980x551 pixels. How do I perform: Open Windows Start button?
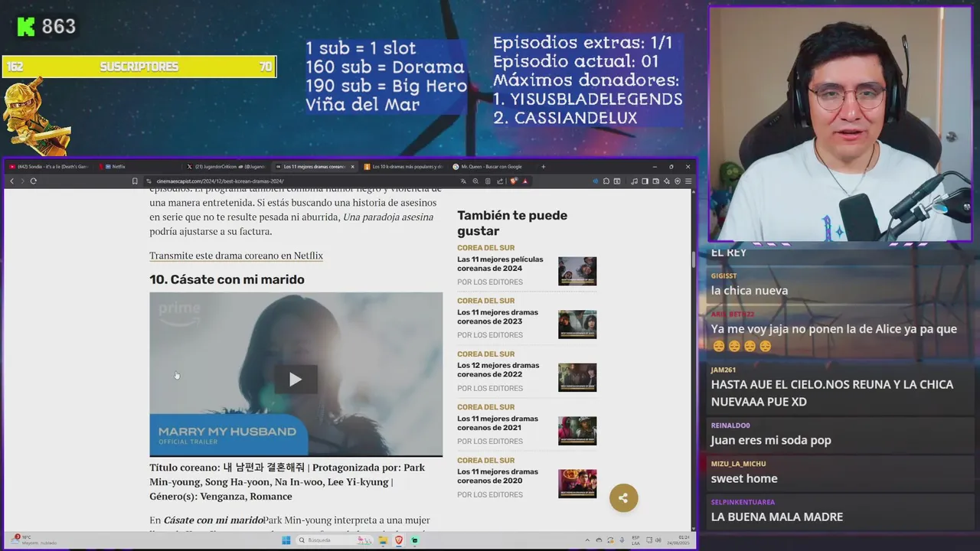[x=286, y=540]
